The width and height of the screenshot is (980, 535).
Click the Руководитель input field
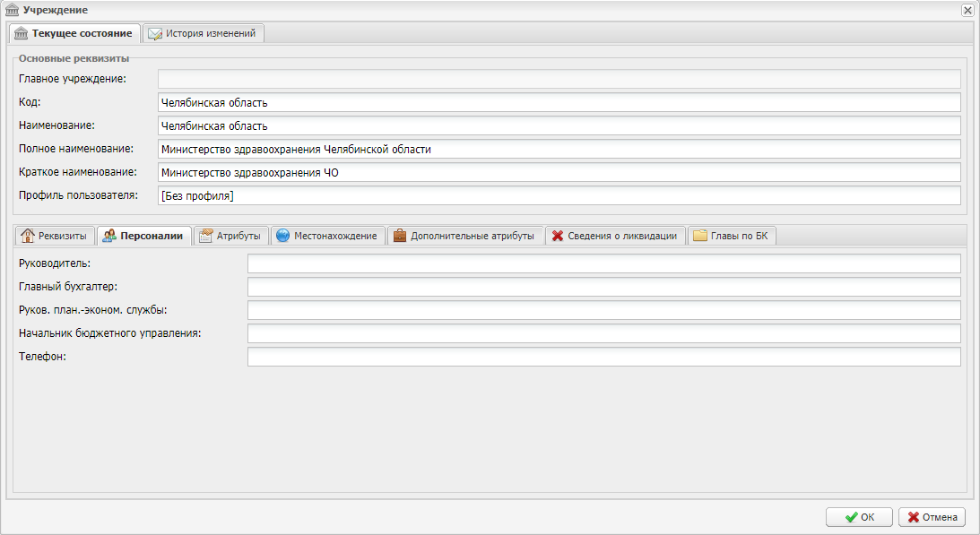pos(603,263)
